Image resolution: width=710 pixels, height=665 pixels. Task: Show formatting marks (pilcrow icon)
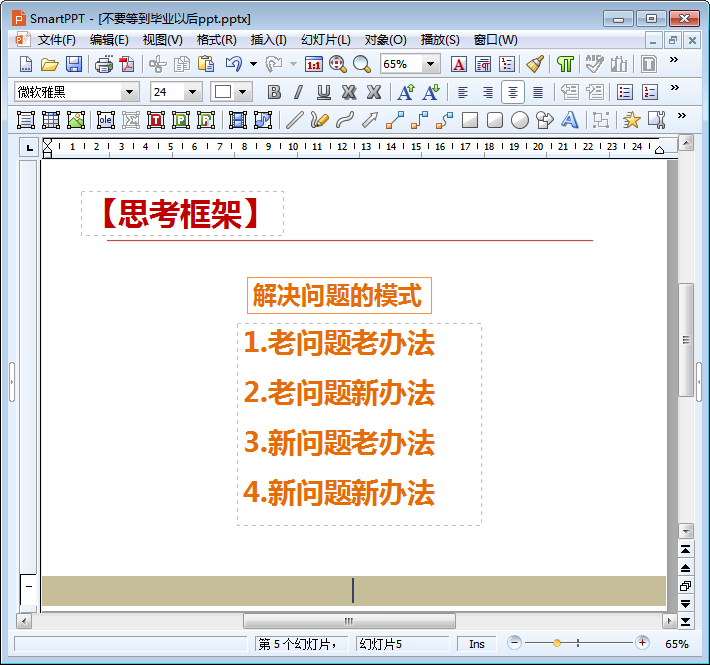coord(565,64)
